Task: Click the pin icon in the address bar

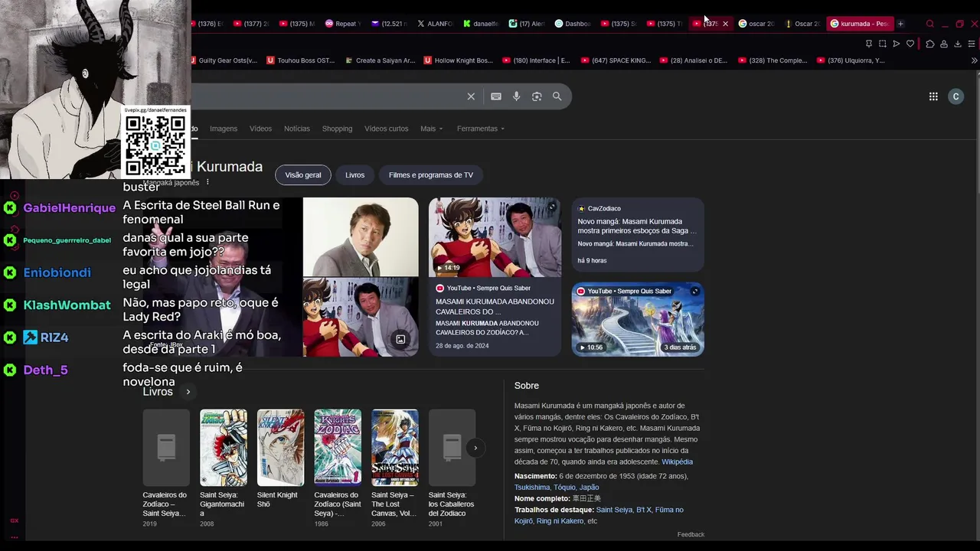Action: click(x=868, y=44)
